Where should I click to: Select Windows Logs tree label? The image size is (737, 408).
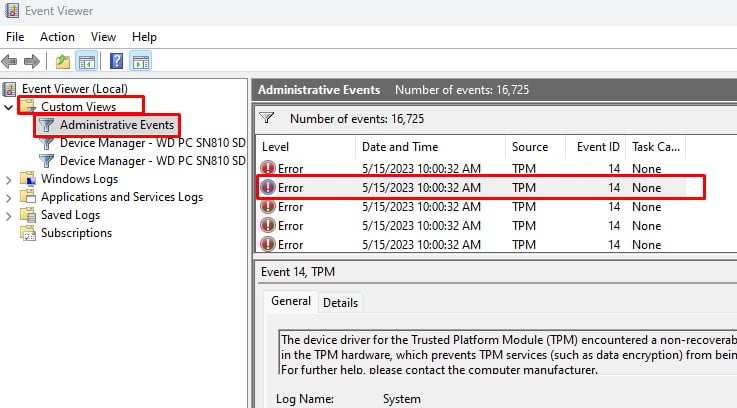click(x=79, y=179)
